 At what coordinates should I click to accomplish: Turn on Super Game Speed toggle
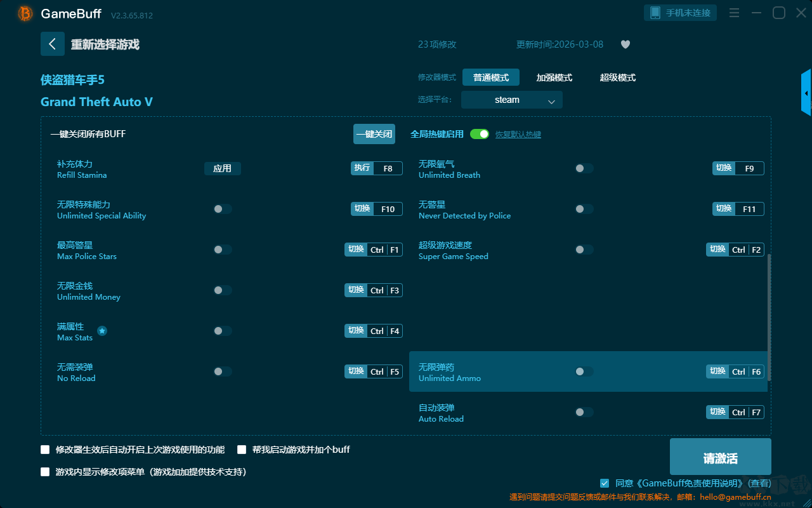tap(584, 250)
